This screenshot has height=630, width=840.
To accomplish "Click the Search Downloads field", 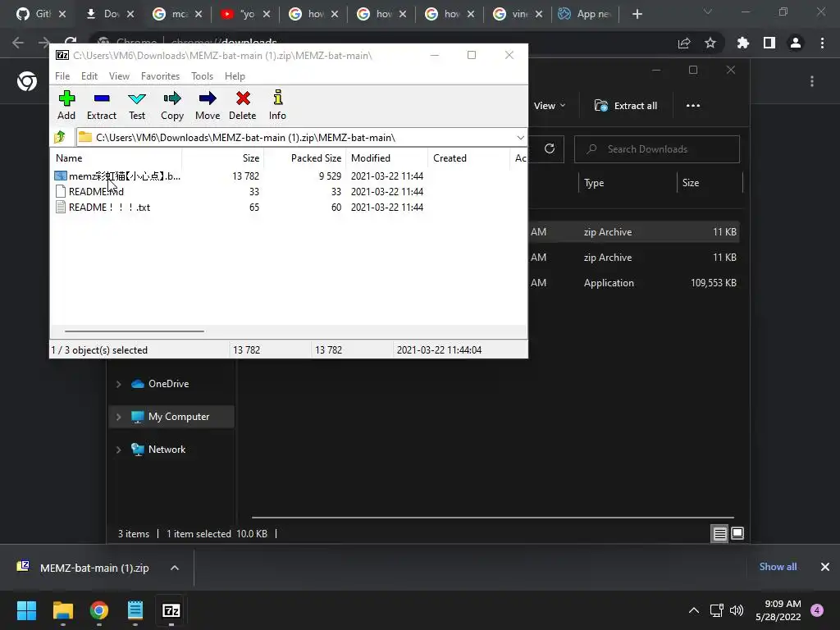I will click(x=657, y=149).
